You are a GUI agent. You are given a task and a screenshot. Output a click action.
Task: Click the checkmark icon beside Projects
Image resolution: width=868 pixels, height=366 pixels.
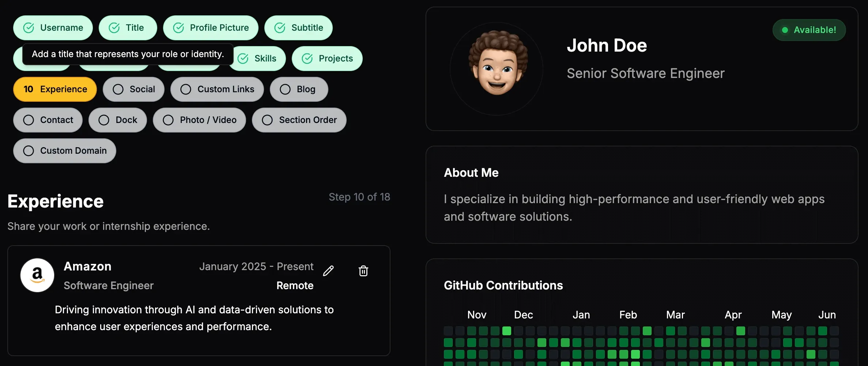pos(307,59)
